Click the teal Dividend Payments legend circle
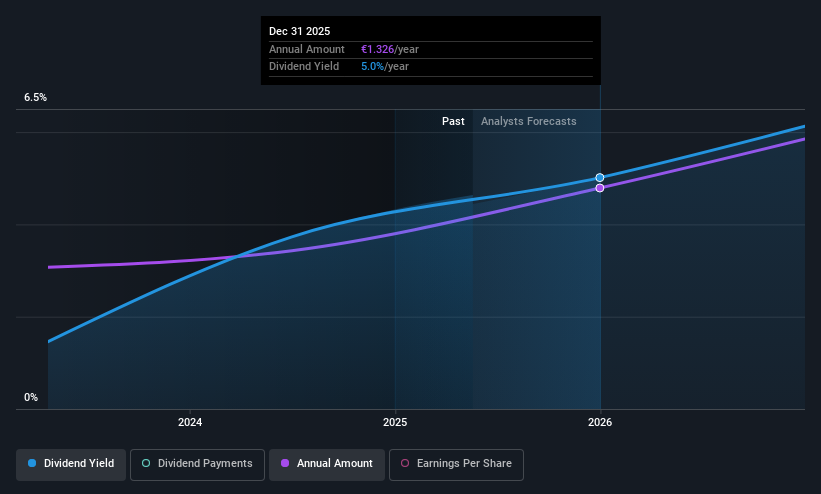Viewport: 821px width, 494px height. tap(146, 463)
